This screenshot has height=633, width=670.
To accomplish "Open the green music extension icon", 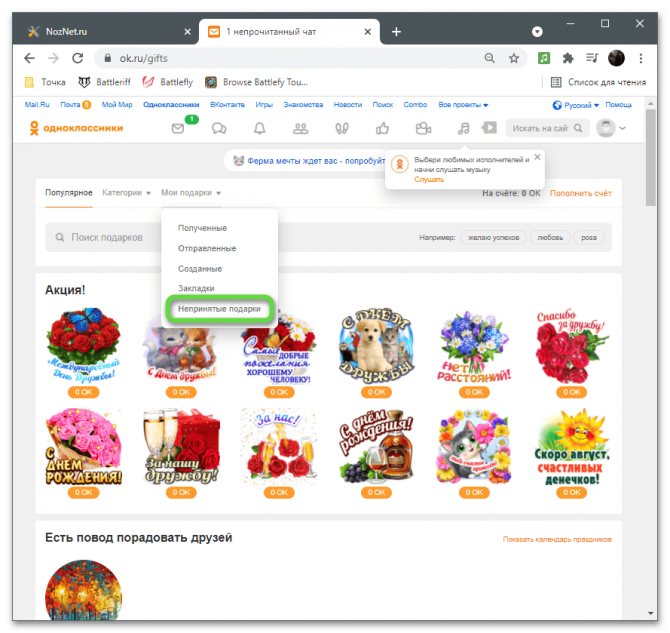I will (544, 58).
